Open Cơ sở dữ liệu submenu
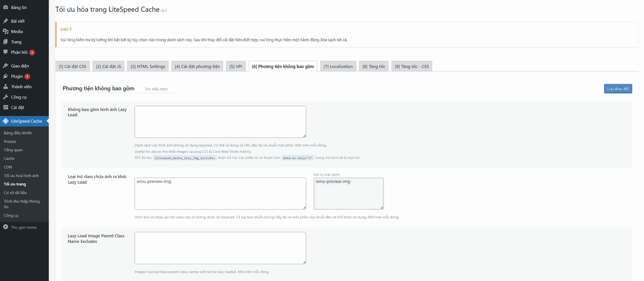The width and height of the screenshot is (644, 281). (16, 192)
